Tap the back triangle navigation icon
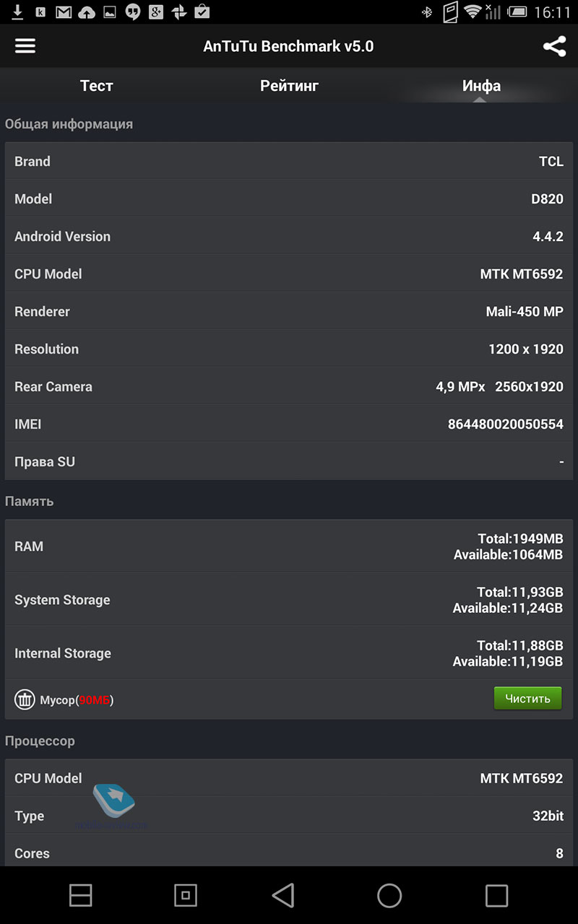 (x=283, y=896)
